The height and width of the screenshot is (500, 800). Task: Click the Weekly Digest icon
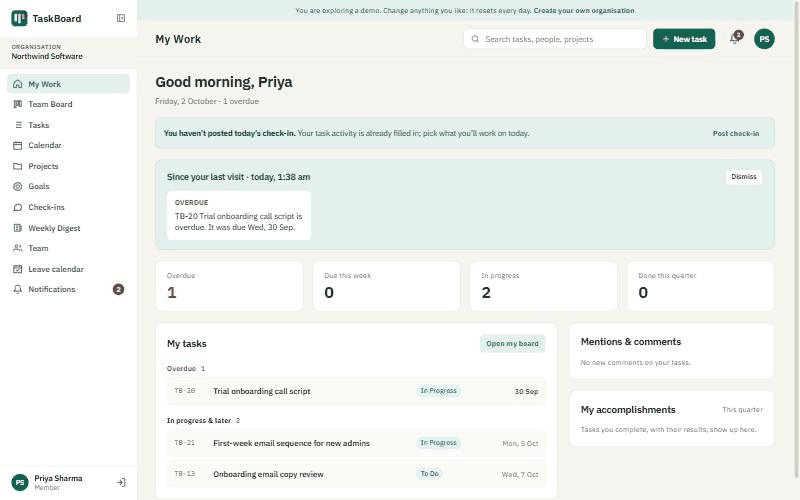click(18, 228)
